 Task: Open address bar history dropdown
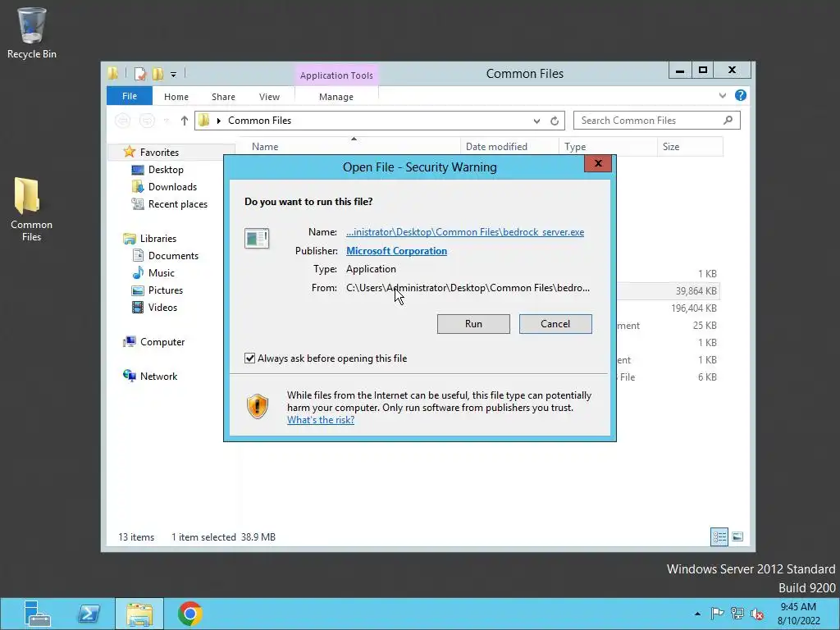coord(536,121)
